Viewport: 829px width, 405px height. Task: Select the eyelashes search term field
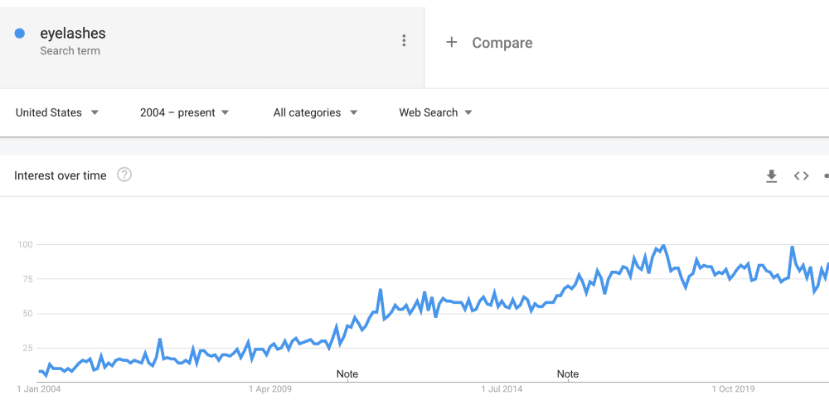(212, 48)
